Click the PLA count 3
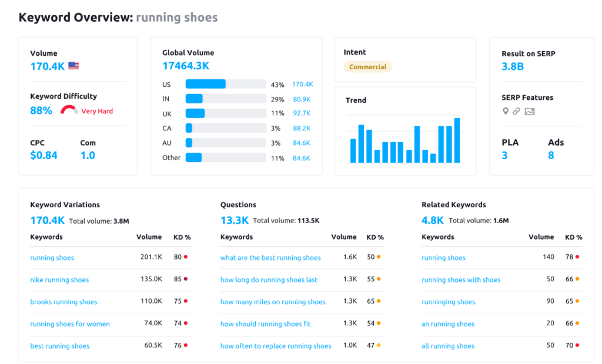This screenshot has width=602, height=364. coord(504,156)
